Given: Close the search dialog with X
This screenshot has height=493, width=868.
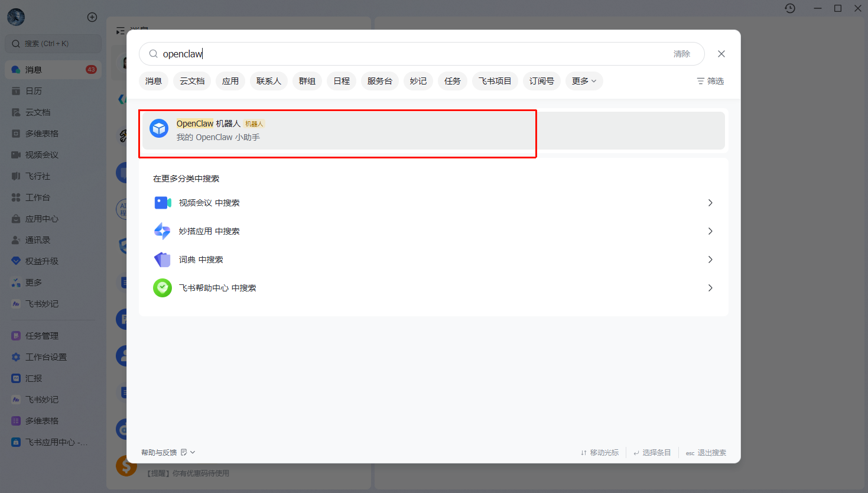Looking at the screenshot, I should [721, 54].
